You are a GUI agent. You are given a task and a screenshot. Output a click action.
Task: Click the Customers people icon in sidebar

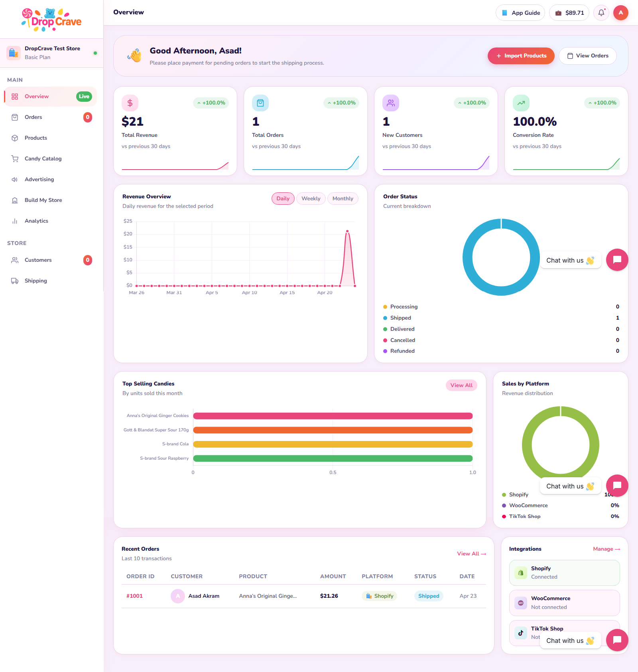(x=15, y=260)
